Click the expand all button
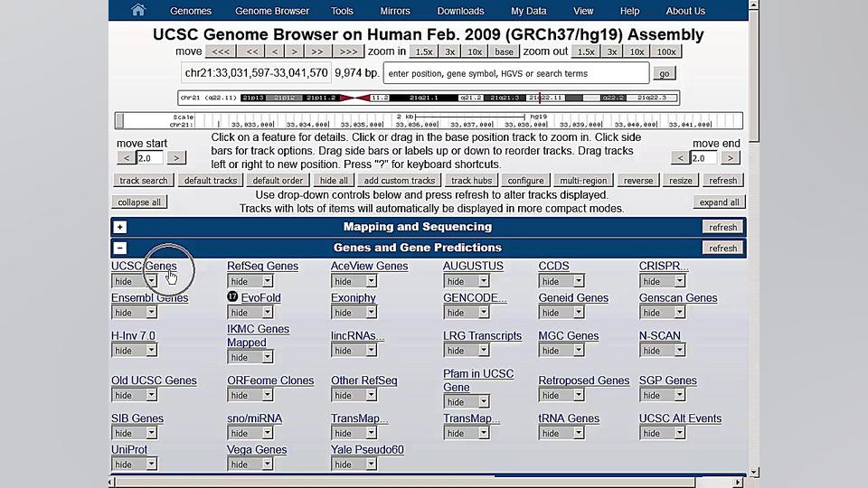The height and width of the screenshot is (488, 868). 719,202
